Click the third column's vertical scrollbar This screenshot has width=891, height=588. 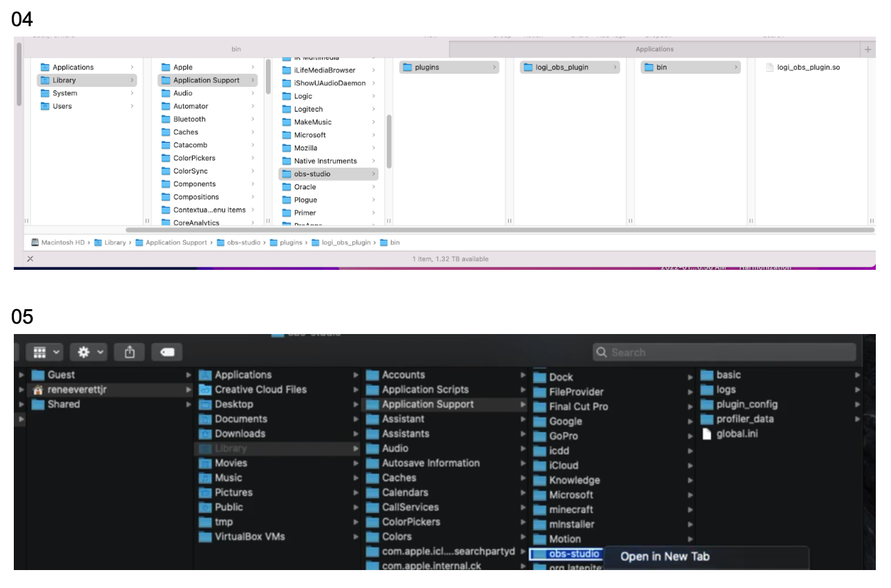(x=389, y=141)
